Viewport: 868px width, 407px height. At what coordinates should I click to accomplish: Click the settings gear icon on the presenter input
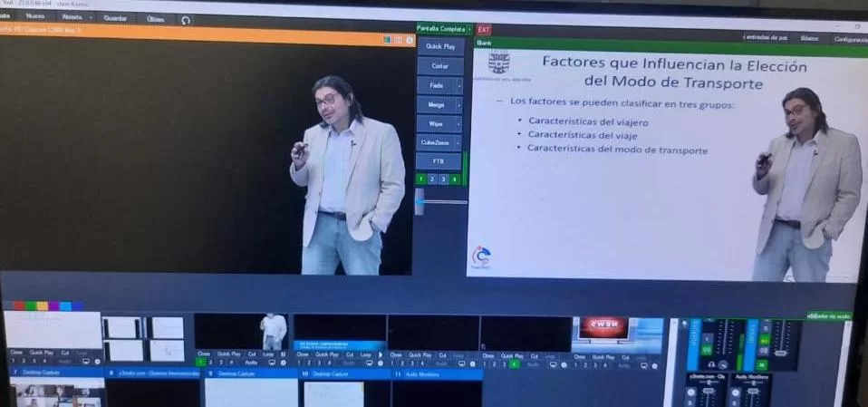click(x=284, y=363)
